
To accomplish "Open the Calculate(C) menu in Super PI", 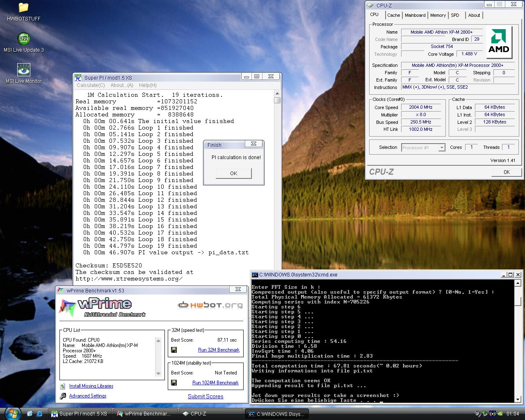I will click(91, 85).
